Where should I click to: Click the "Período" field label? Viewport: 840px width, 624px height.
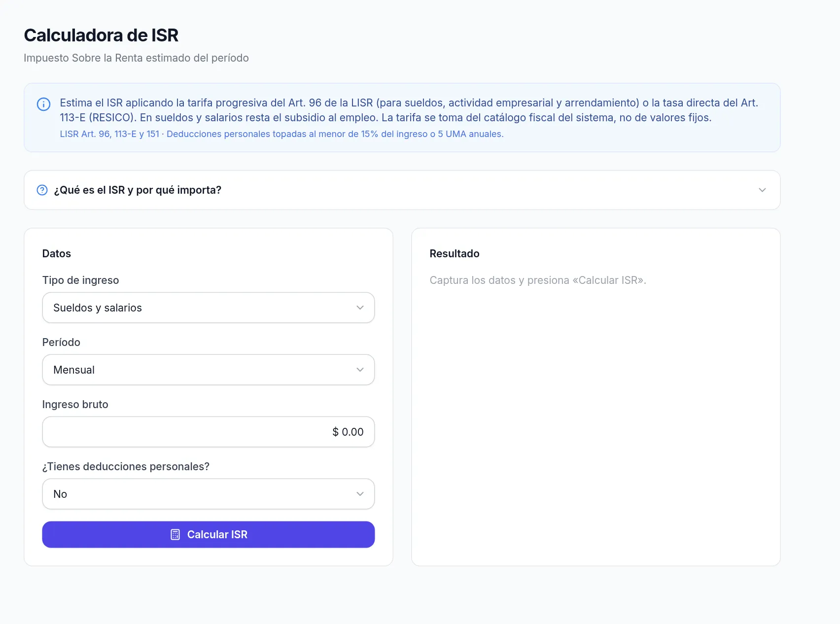coord(61,342)
